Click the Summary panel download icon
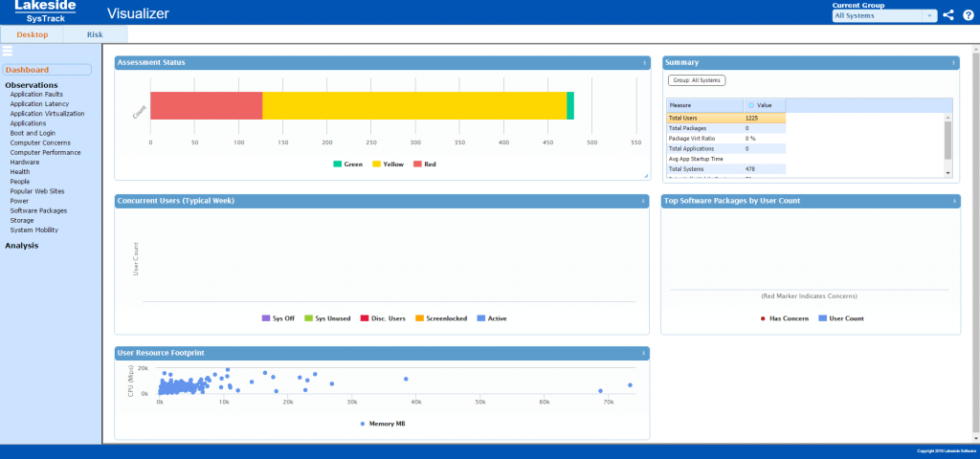 [x=953, y=62]
